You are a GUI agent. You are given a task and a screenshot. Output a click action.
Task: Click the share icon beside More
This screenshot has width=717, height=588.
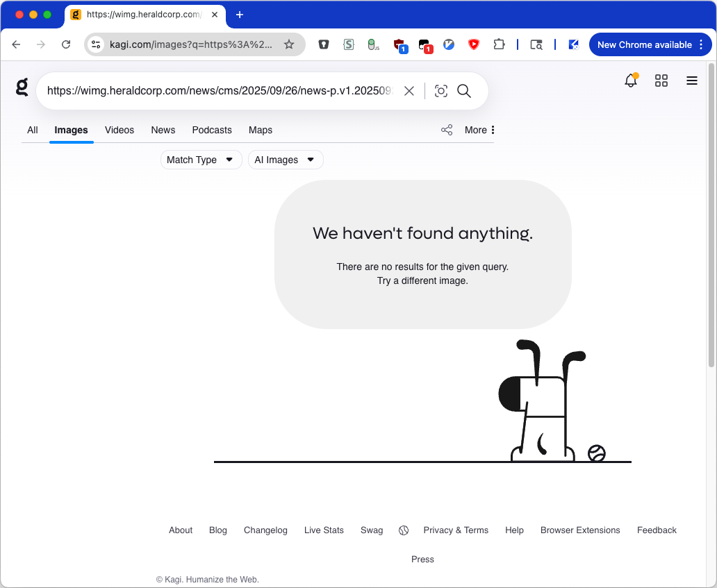pos(447,130)
